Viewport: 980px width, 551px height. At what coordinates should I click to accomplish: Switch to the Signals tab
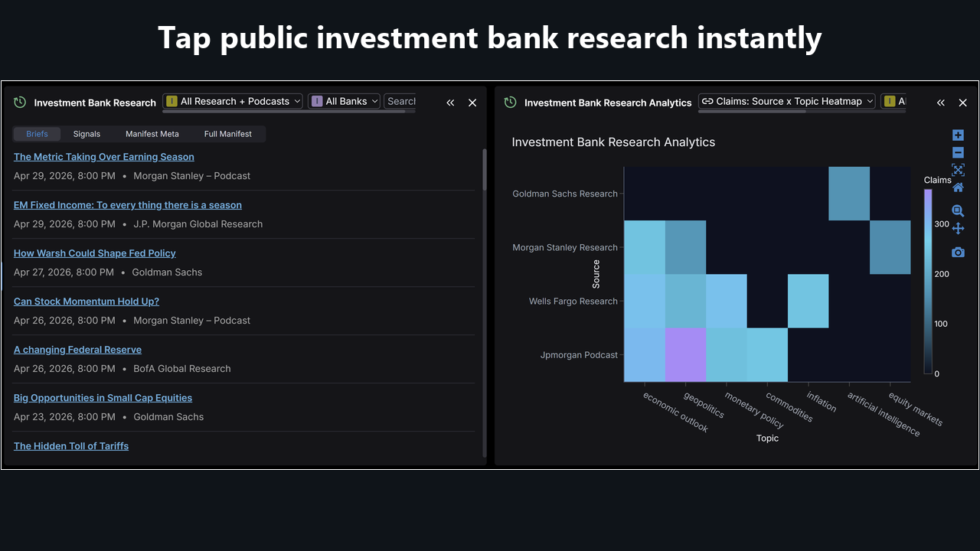coord(87,134)
